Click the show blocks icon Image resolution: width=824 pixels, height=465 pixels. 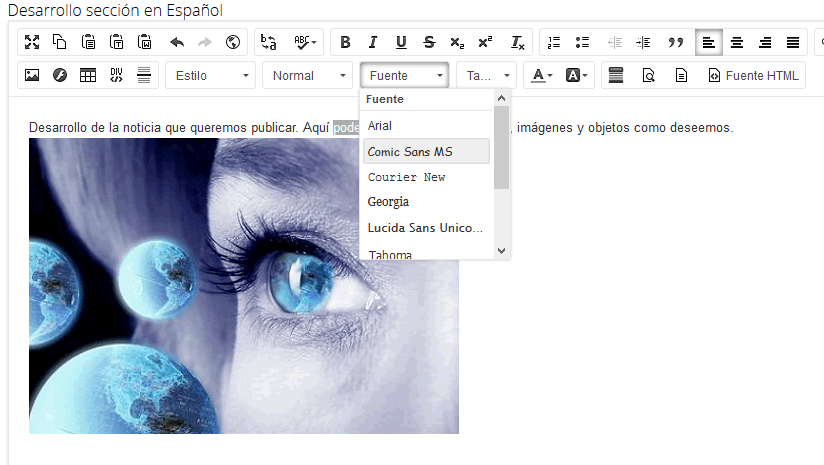tap(616, 75)
